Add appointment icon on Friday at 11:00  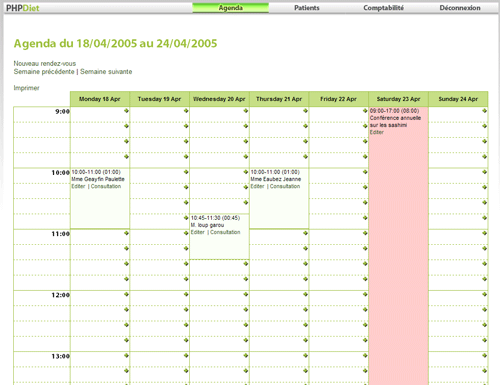365,233
